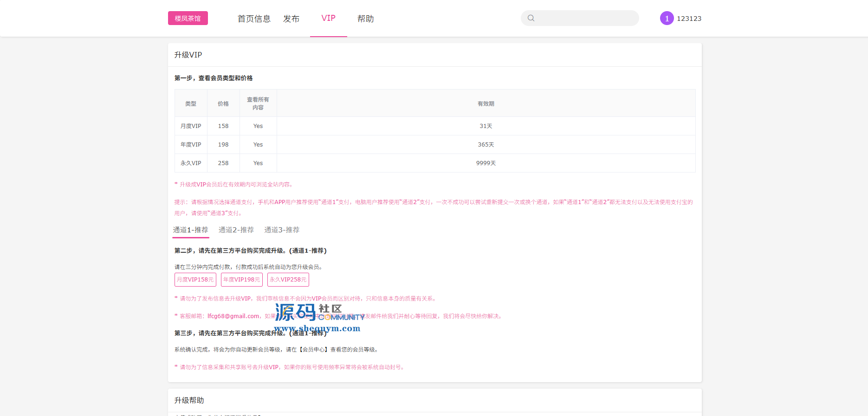Select the VIP navigation item
Viewport: 868px width, 416px height.
click(328, 19)
